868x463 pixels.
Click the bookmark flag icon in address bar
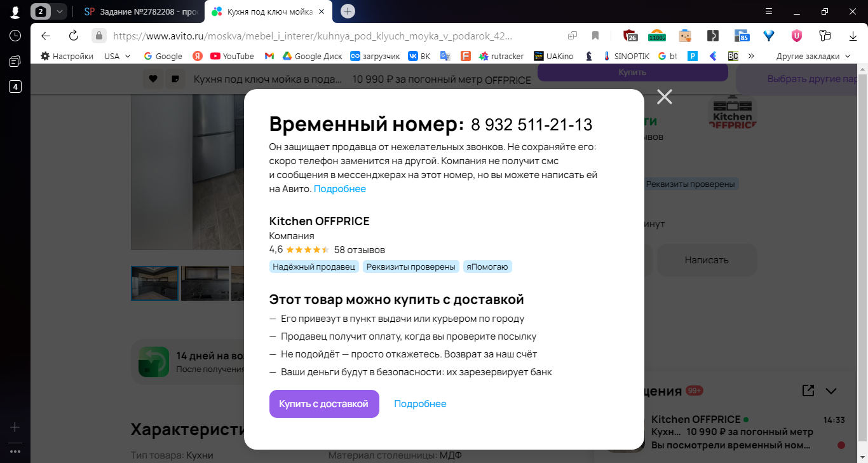click(x=595, y=36)
